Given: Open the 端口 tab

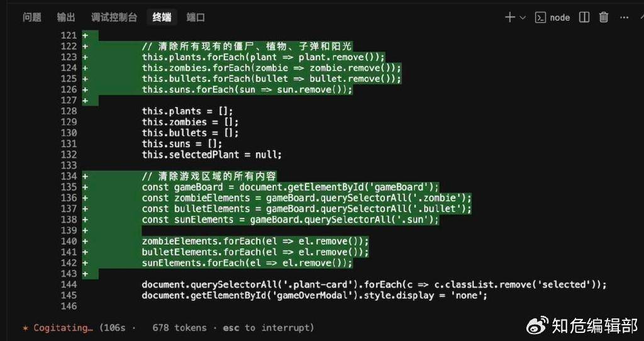Looking at the screenshot, I should click(x=196, y=17).
